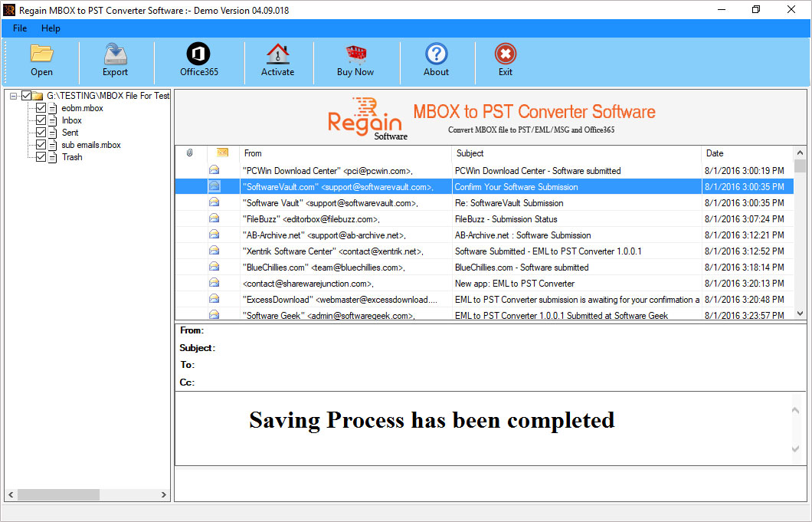812x522 pixels.
Task: Select the Trash folder in tree
Action: 72,157
